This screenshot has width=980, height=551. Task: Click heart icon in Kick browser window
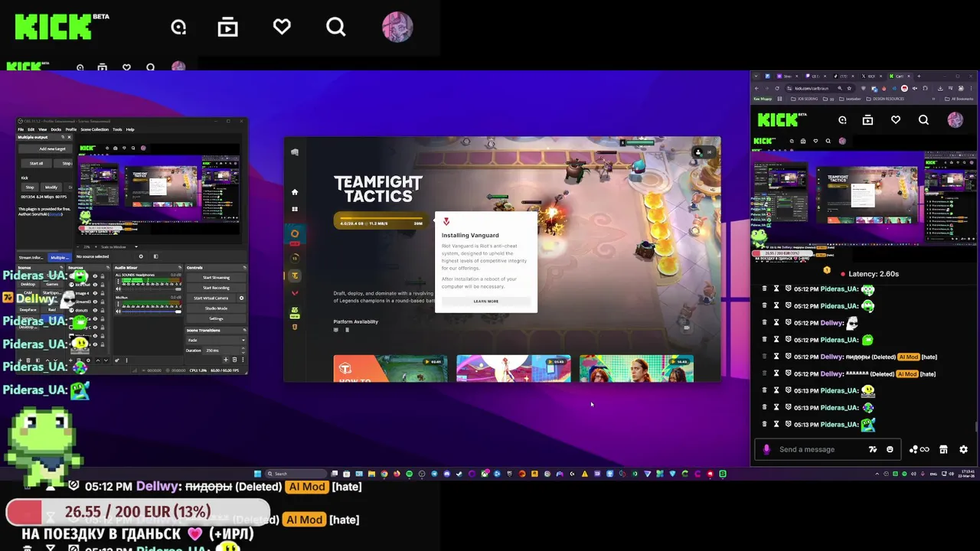[x=896, y=119]
